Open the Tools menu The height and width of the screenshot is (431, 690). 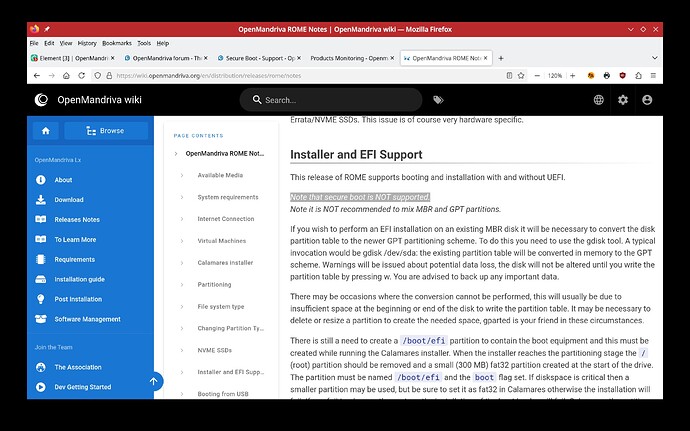click(x=144, y=43)
